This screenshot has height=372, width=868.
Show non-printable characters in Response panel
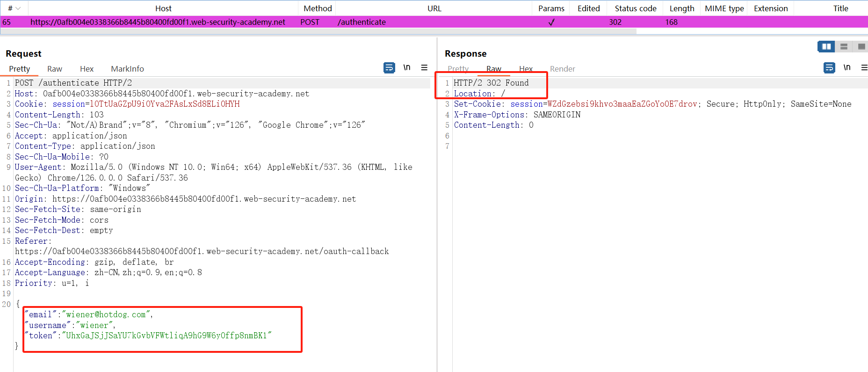(847, 68)
